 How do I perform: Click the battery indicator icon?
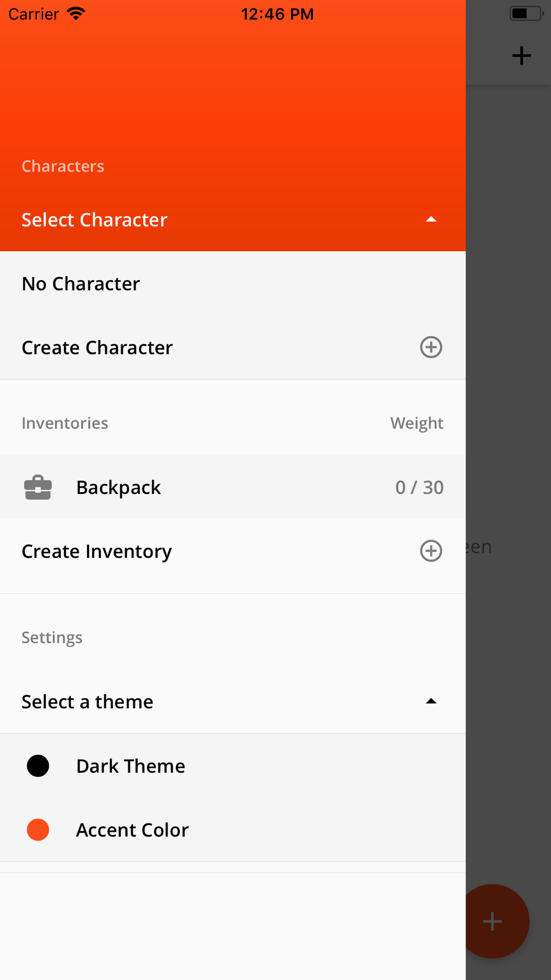click(526, 13)
